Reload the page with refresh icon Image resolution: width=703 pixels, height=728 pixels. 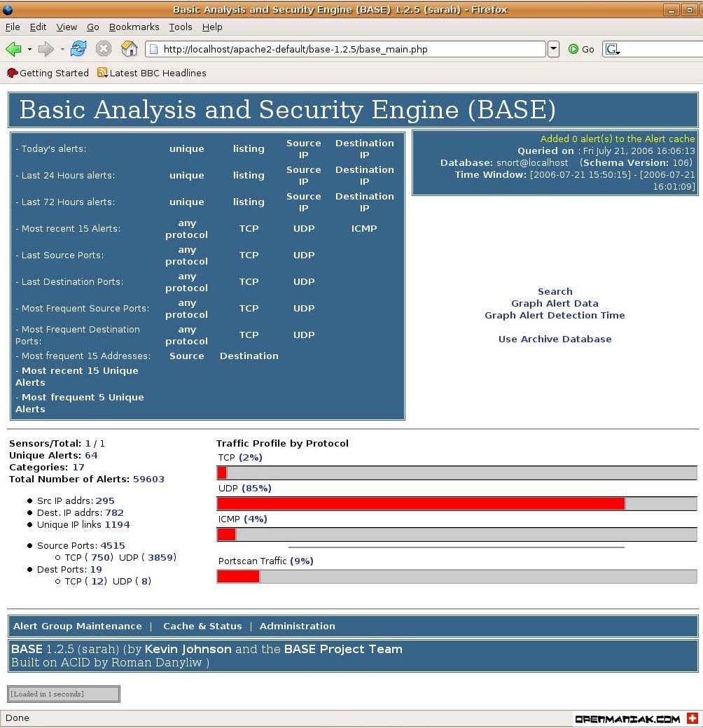click(78, 48)
